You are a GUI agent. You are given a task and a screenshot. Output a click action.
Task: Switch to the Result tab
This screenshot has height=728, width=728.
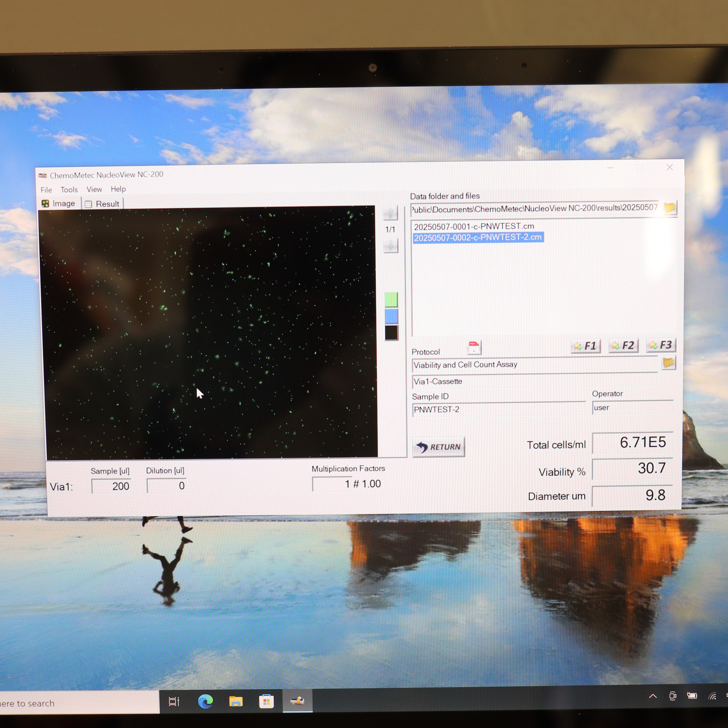(x=102, y=204)
